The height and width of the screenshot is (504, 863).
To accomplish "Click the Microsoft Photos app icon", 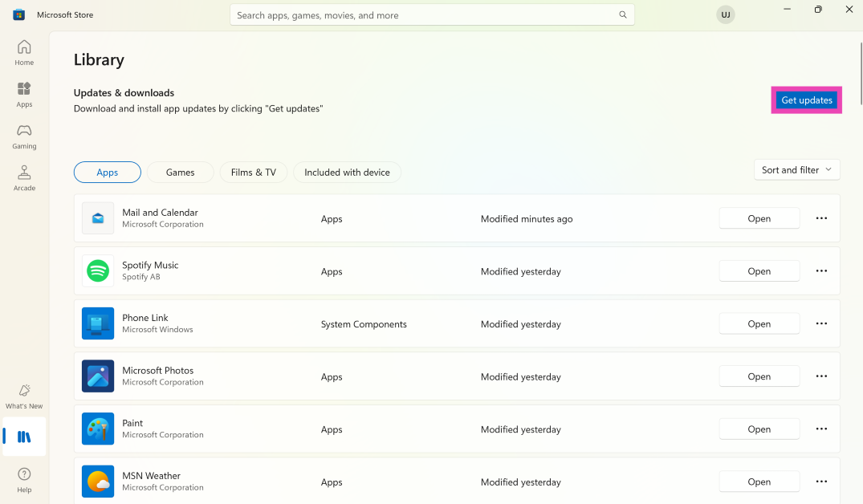I will (98, 376).
